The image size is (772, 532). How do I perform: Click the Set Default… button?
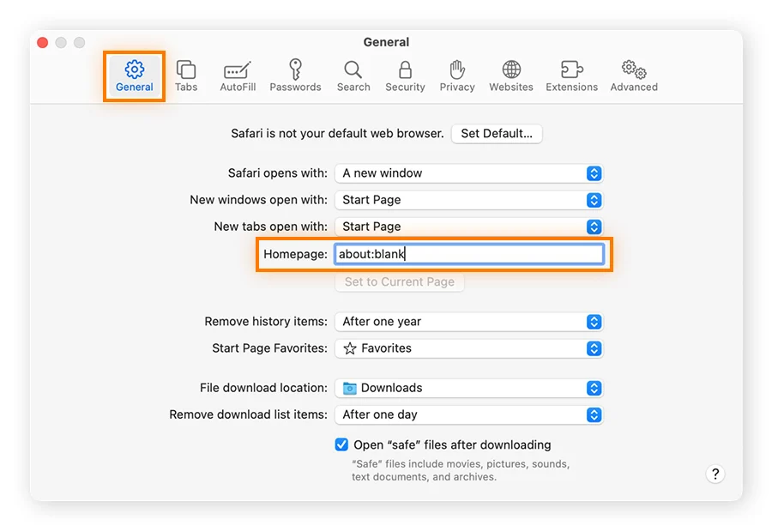pyautogui.click(x=497, y=134)
